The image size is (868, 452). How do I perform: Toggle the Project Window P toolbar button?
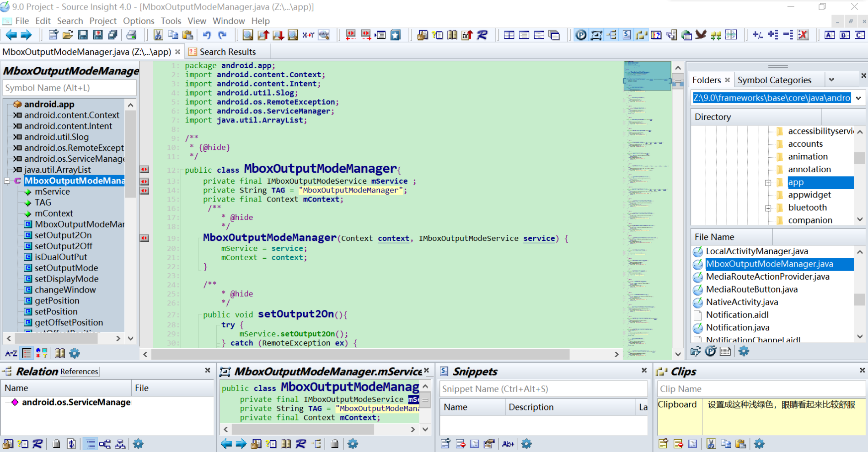click(581, 35)
